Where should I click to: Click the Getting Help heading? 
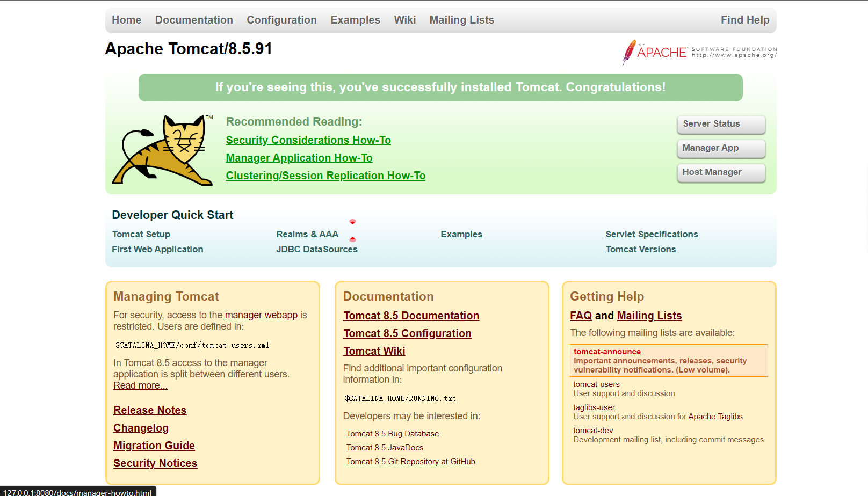(x=607, y=296)
